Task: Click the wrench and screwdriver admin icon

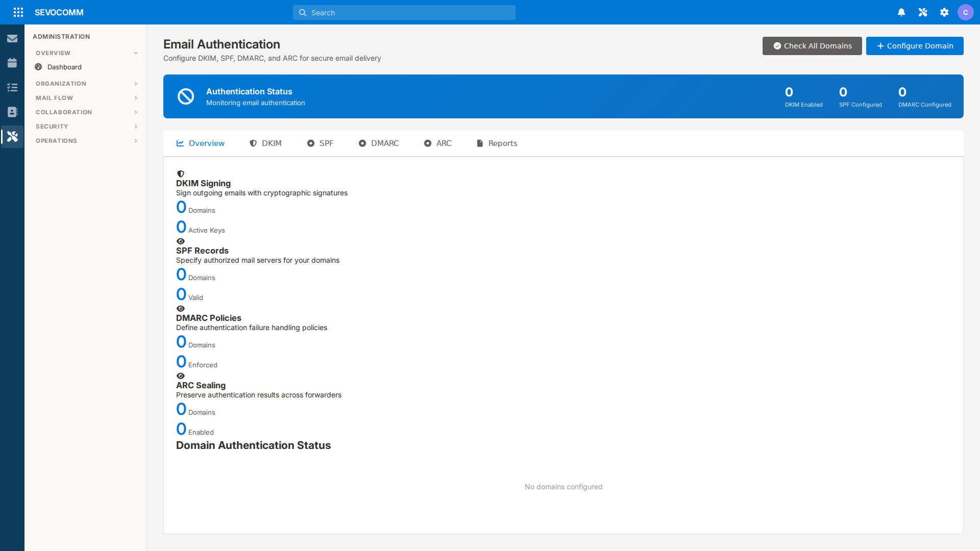Action: (x=923, y=12)
